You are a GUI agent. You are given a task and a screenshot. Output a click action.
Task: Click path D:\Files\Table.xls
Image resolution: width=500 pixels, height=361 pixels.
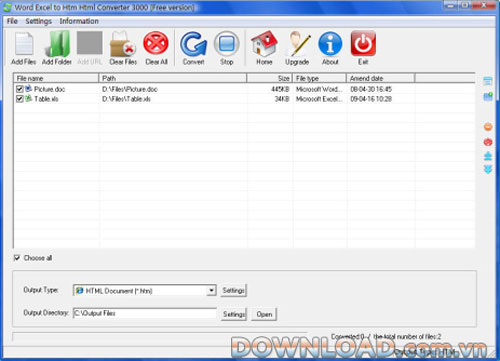(126, 99)
